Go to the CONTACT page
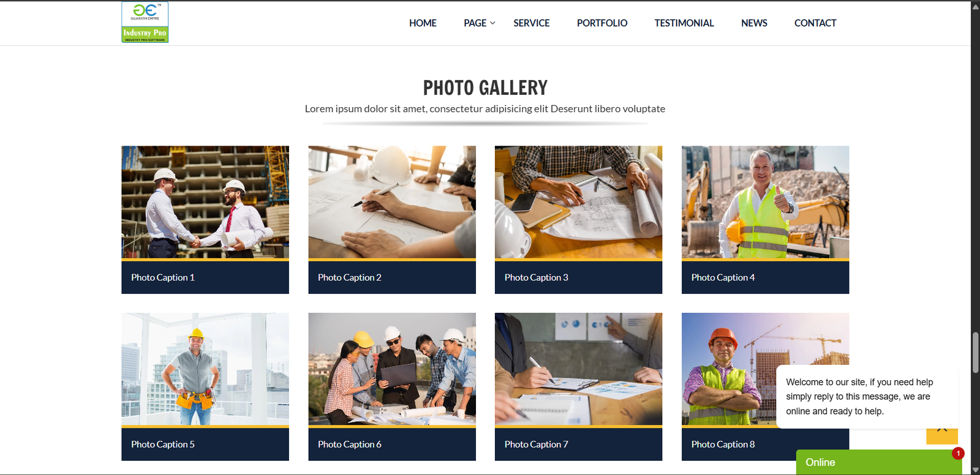Screen dimensions: 980x475 point(815,23)
